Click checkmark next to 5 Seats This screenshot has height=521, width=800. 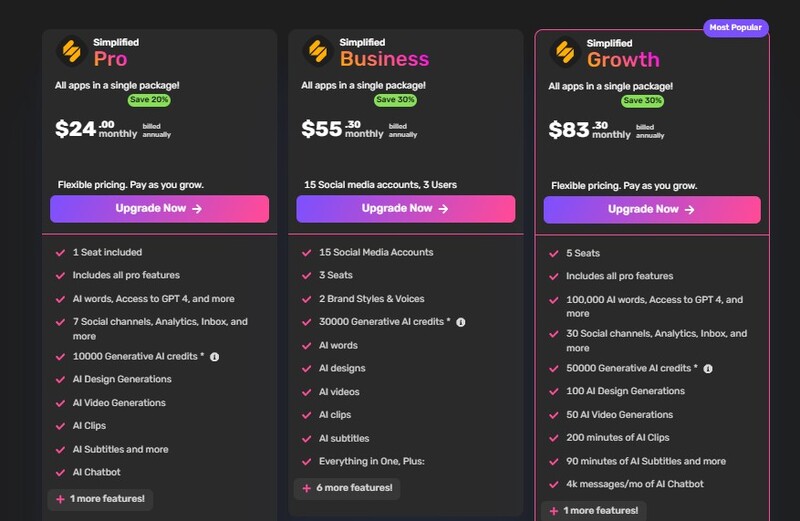[x=554, y=254]
